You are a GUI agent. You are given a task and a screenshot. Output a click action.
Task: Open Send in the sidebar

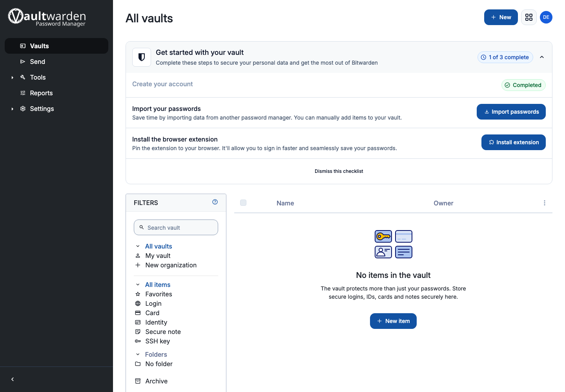[56, 62]
